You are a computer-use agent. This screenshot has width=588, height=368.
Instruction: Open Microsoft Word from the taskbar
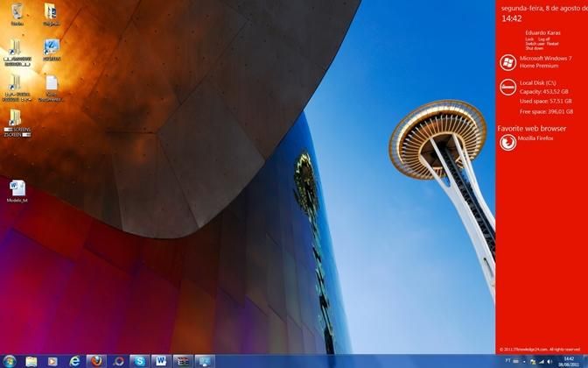pyautogui.click(x=161, y=361)
